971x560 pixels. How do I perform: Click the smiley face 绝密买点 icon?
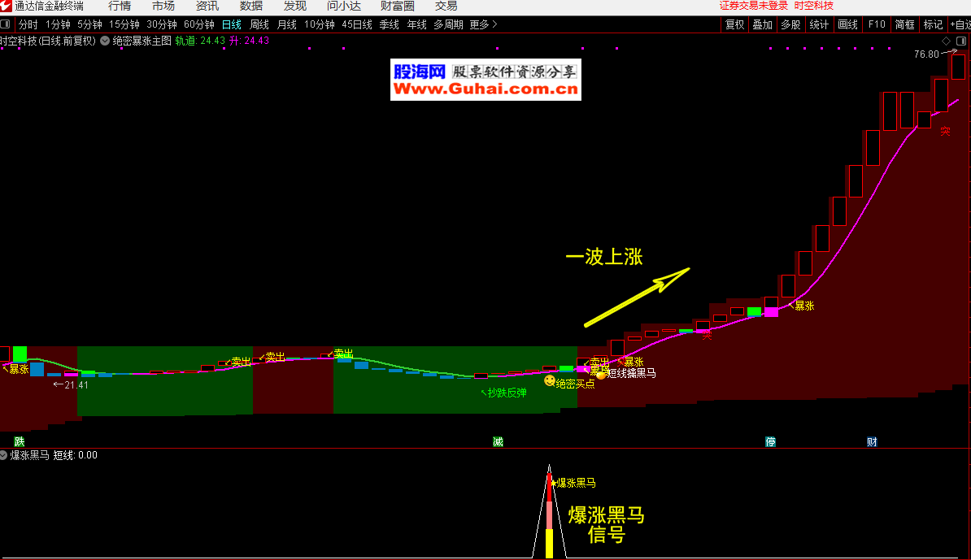click(x=551, y=380)
